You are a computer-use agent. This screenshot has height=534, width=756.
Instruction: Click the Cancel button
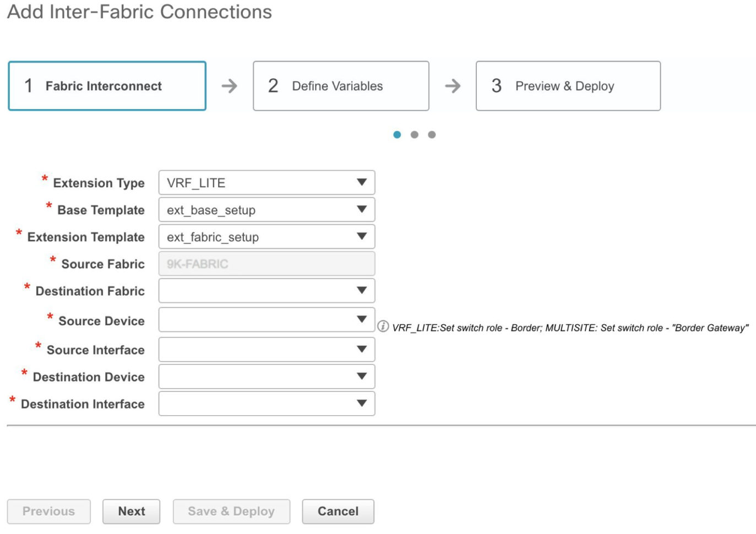338,511
